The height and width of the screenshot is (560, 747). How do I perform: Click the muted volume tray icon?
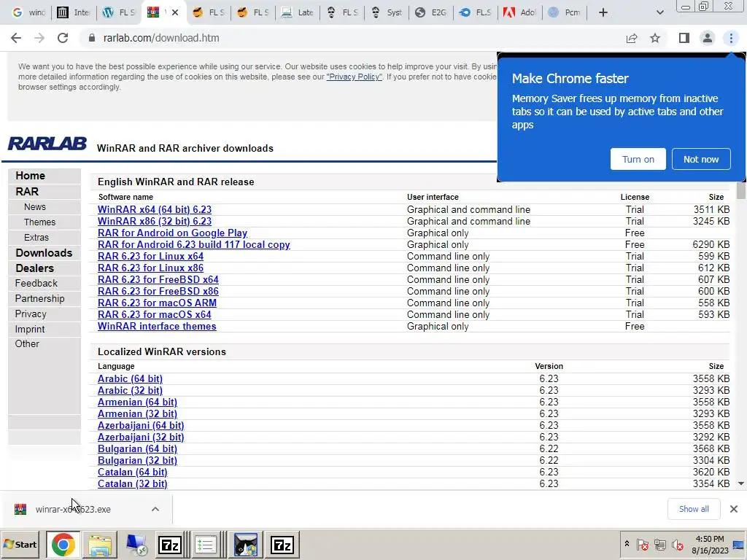coord(677,544)
